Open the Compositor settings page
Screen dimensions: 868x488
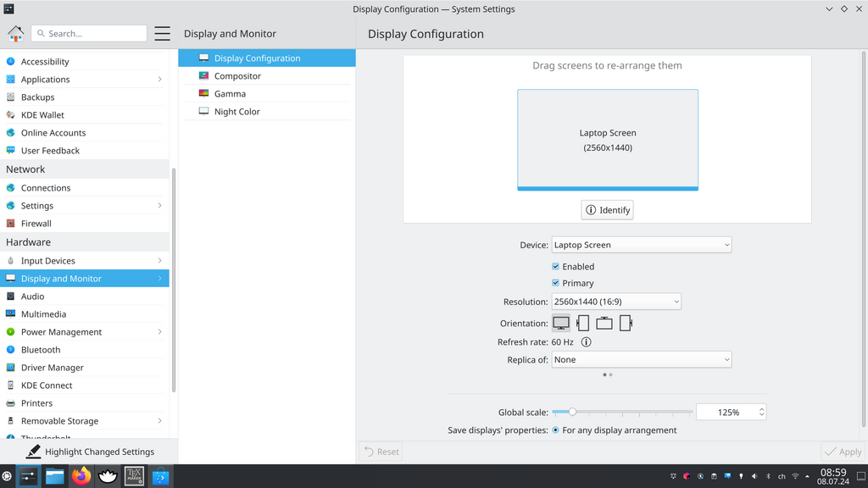point(237,76)
